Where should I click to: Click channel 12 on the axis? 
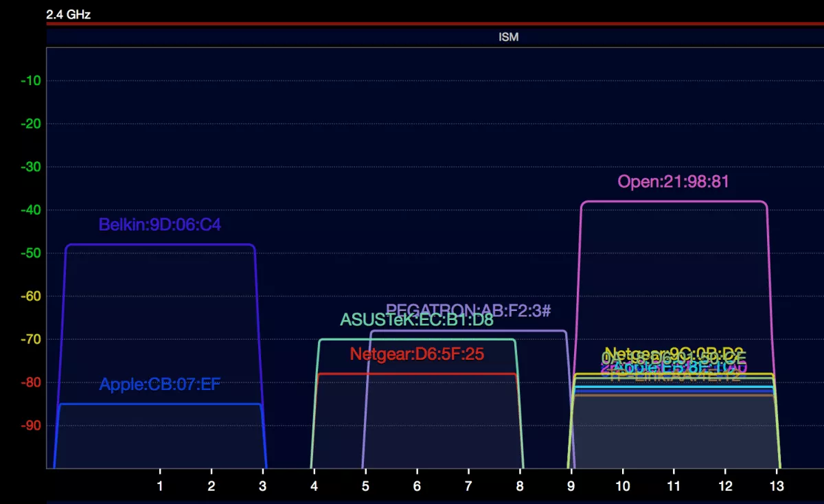(726, 485)
